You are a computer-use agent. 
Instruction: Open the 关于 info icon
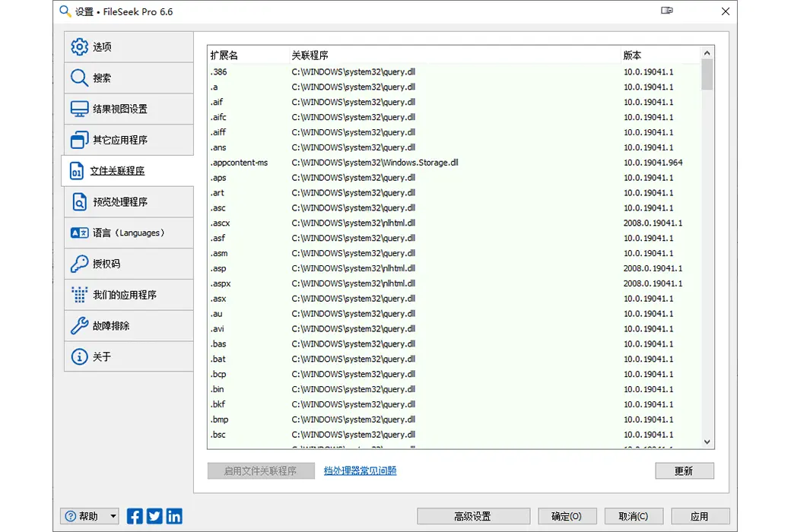79,356
